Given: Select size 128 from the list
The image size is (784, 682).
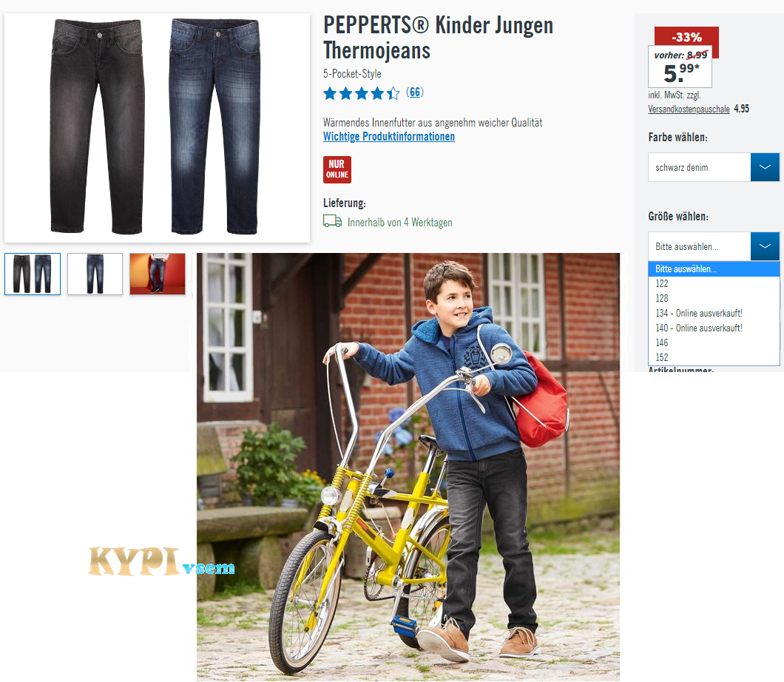Looking at the screenshot, I should click(x=714, y=299).
